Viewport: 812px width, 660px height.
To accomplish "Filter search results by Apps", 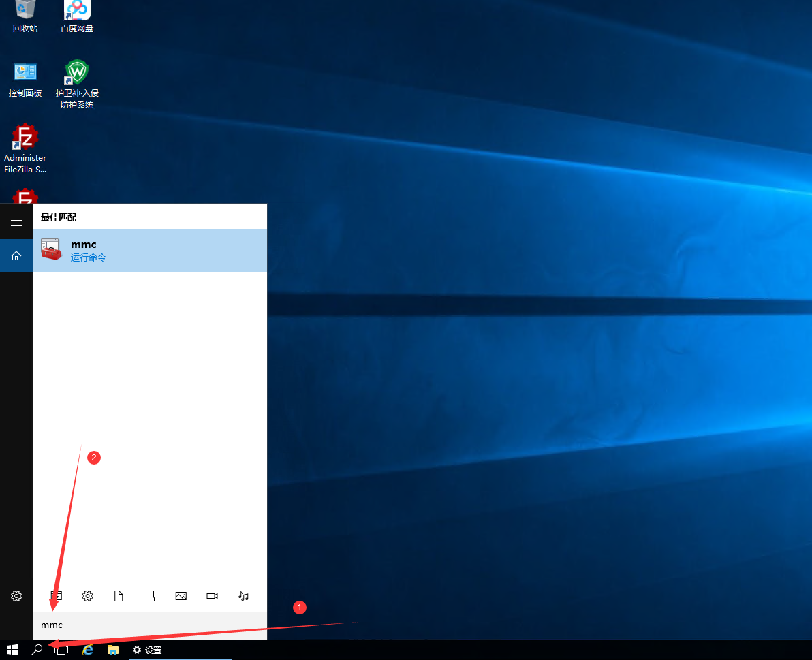I will click(x=56, y=596).
